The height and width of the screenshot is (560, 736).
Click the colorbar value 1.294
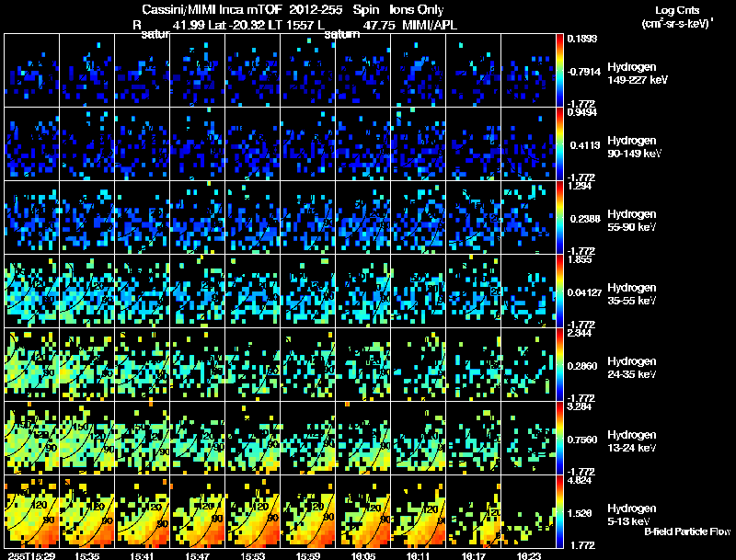(x=580, y=186)
